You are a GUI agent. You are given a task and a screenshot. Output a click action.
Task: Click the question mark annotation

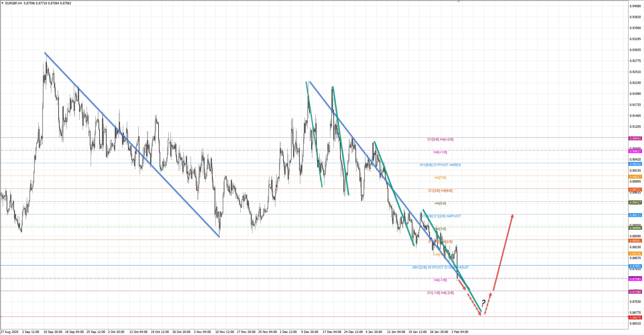point(483,303)
